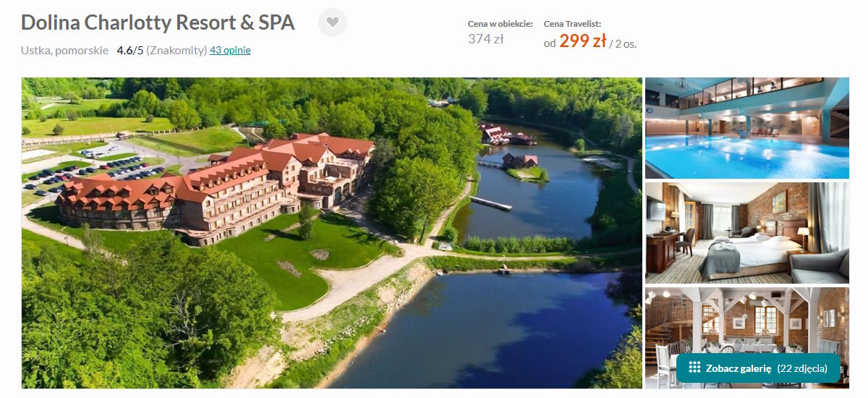Click the Dolina Charlotty Resort & SPA title
The height and width of the screenshot is (398, 868).
pyautogui.click(x=158, y=22)
